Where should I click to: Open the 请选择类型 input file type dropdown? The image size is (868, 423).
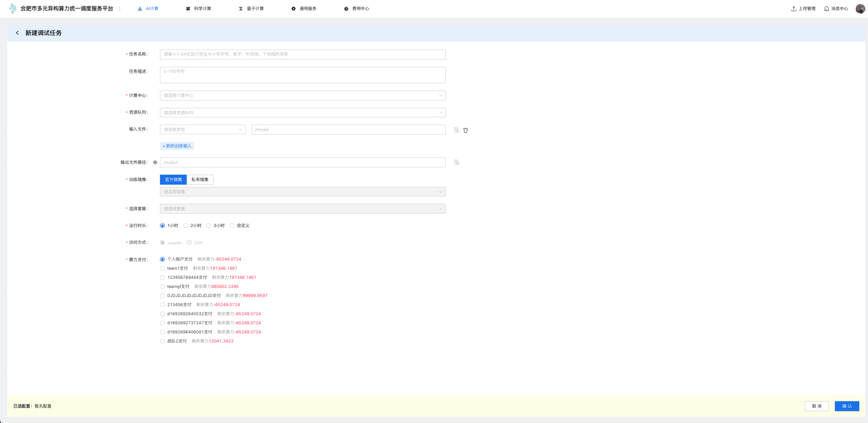pyautogui.click(x=203, y=130)
